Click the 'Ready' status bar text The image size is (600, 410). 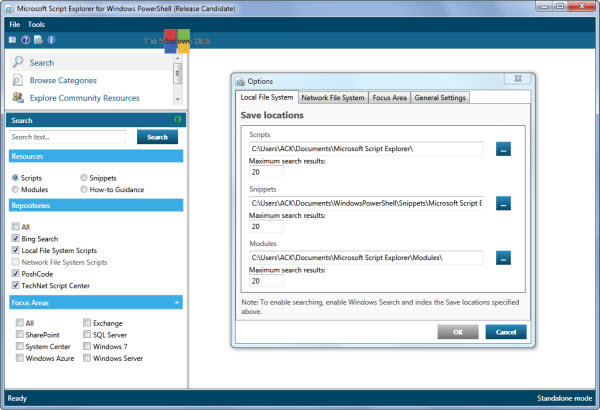click(x=17, y=398)
